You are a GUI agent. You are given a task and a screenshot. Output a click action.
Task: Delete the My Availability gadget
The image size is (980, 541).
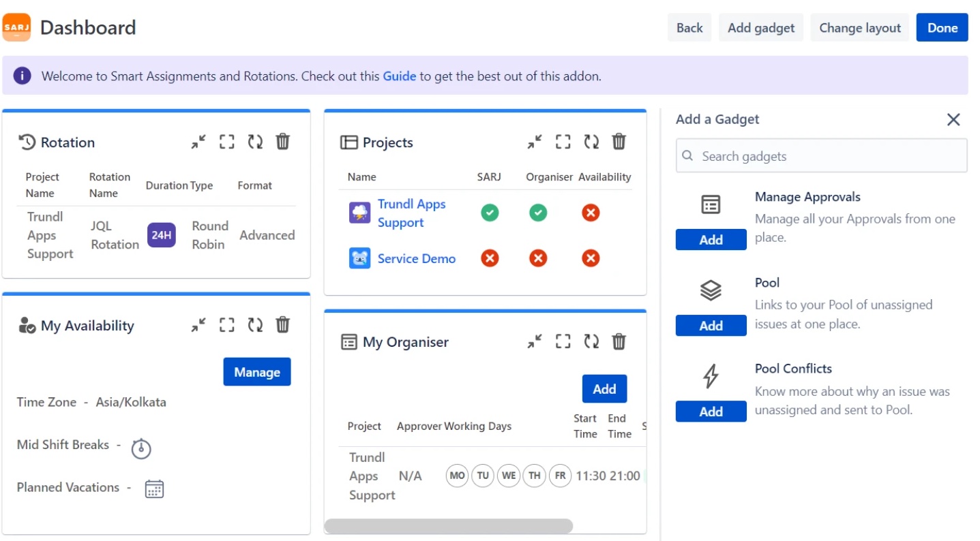click(x=283, y=324)
